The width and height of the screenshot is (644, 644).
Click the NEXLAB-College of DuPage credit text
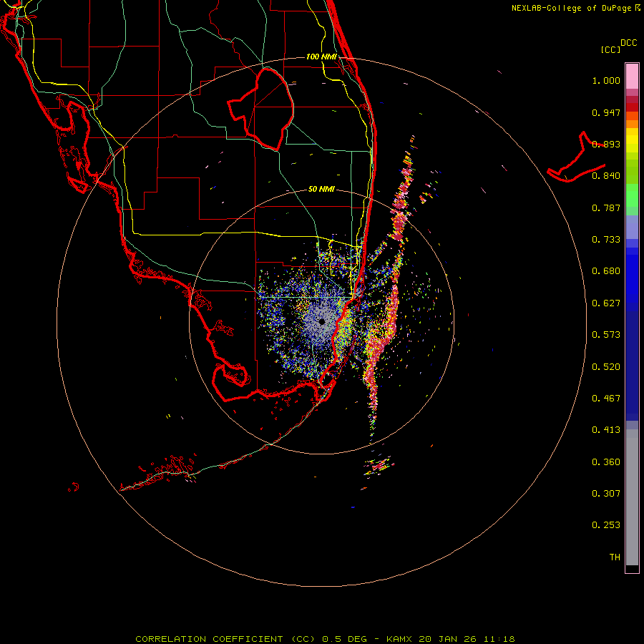(x=571, y=8)
